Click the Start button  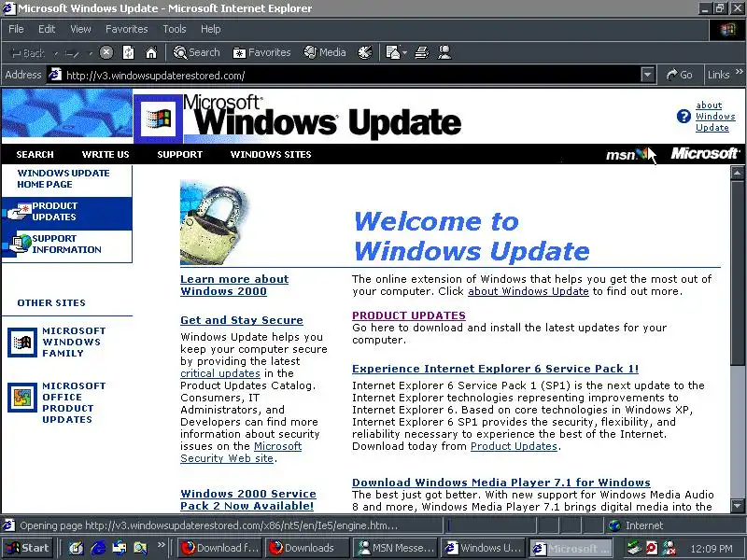click(28, 548)
